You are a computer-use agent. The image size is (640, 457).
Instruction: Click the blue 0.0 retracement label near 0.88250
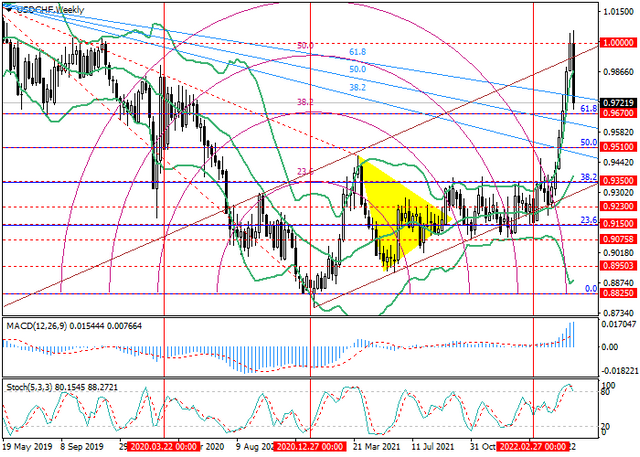pyautogui.click(x=591, y=288)
